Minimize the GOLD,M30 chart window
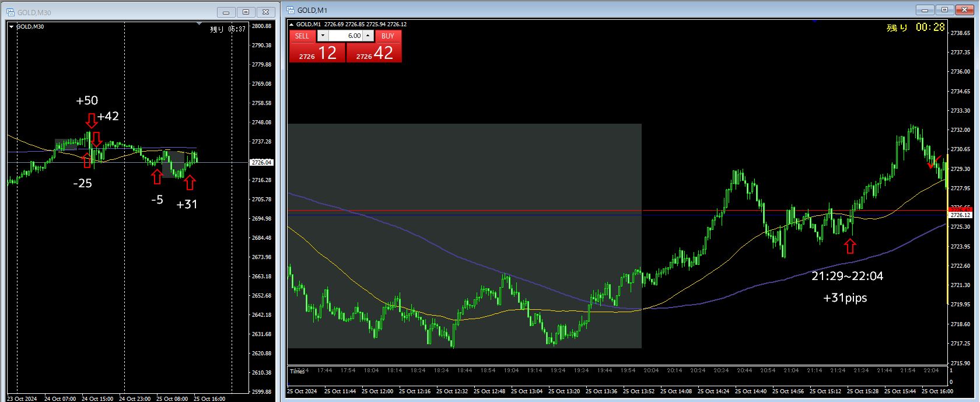 pos(226,12)
